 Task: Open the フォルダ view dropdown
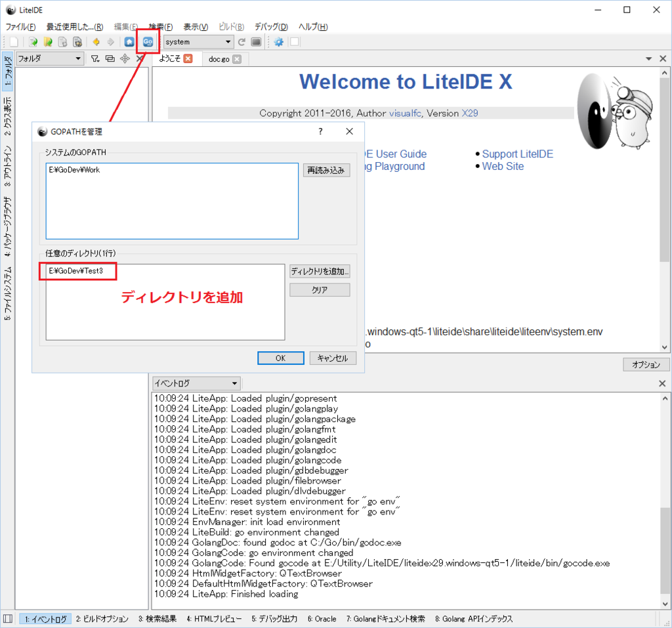pyautogui.click(x=49, y=58)
